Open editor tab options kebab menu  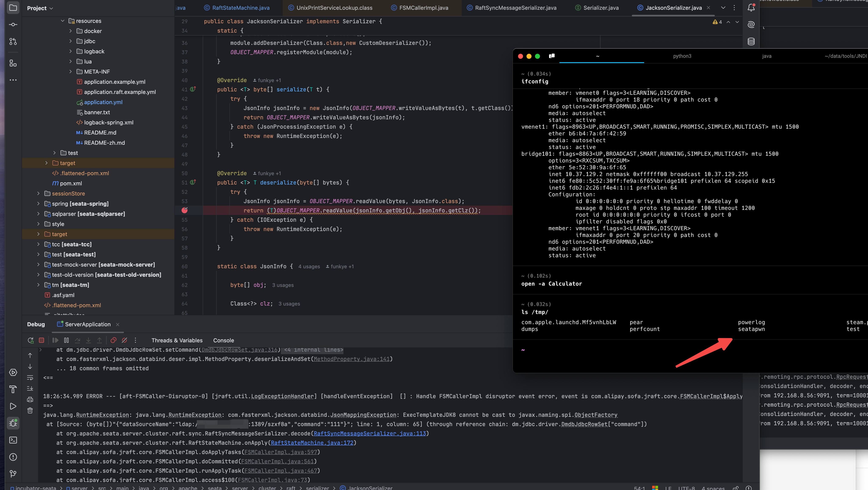click(x=734, y=8)
